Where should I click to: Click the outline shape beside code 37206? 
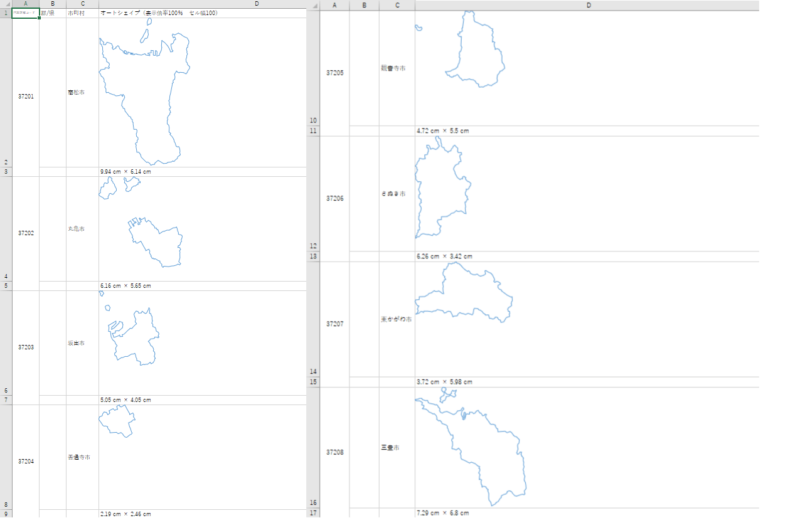pos(443,187)
